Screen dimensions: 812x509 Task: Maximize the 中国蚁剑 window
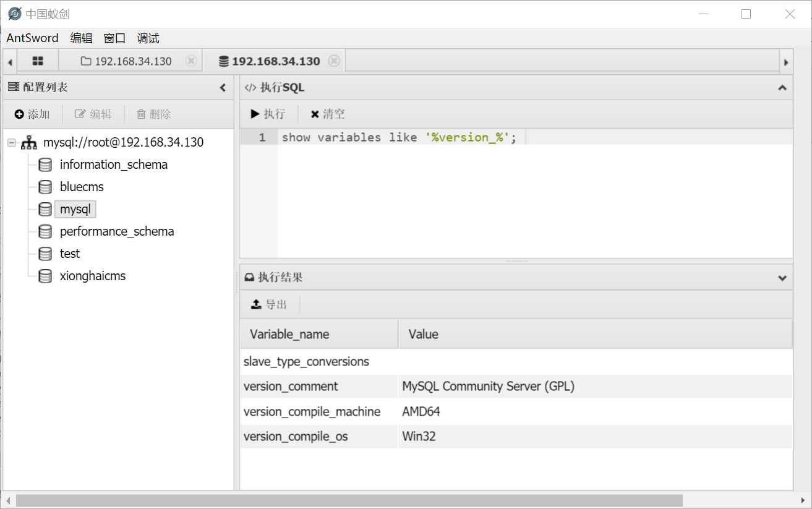tap(746, 14)
